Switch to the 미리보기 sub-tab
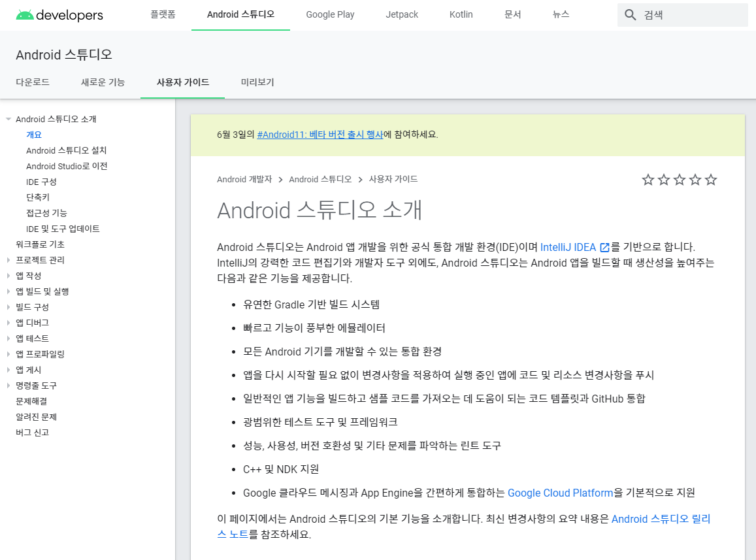 coord(257,82)
